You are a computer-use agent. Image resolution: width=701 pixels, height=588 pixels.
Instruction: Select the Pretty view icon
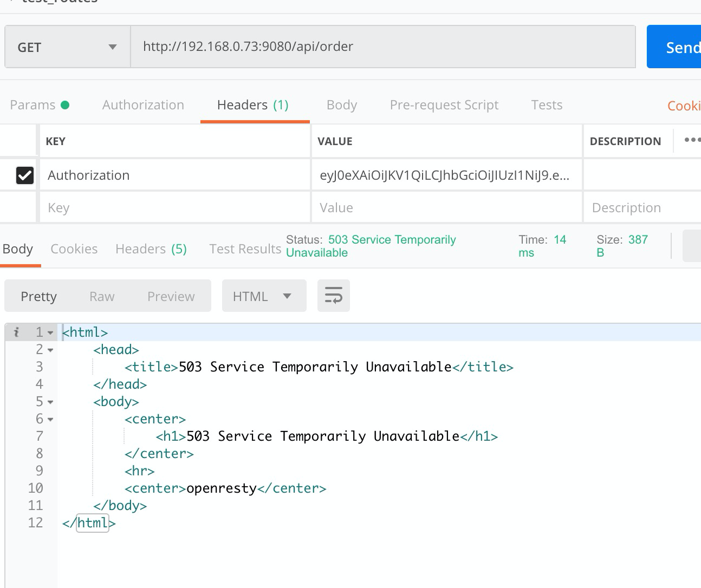pos(38,296)
